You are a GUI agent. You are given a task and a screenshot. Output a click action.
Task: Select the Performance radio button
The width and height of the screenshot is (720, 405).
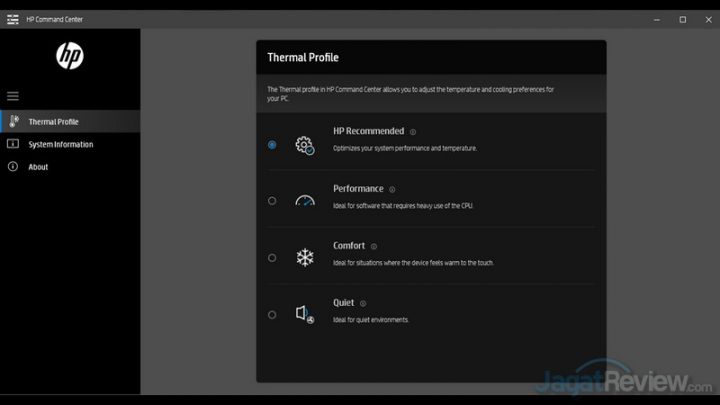pos(272,201)
